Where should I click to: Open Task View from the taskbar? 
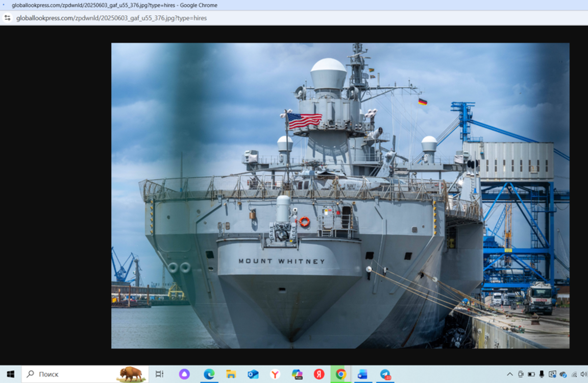(159, 374)
